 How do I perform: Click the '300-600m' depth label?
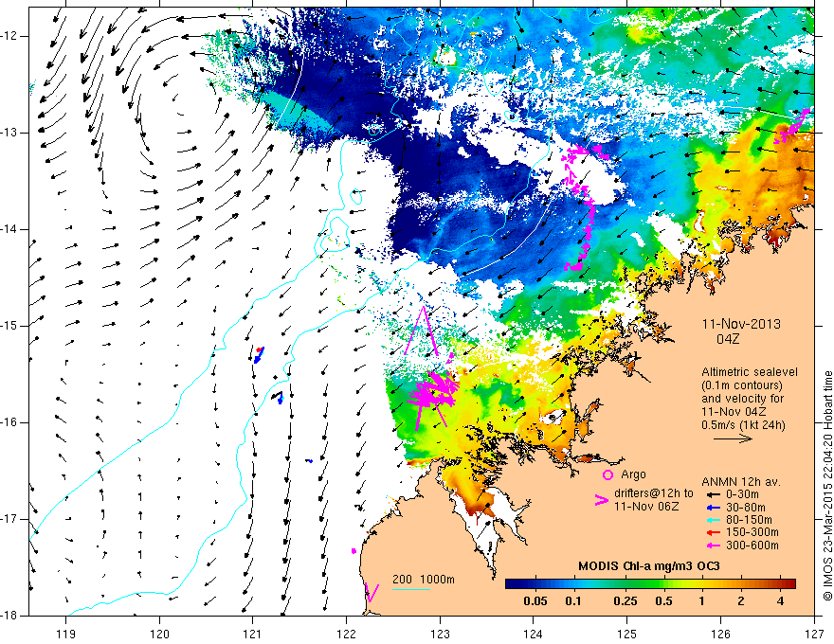[x=752, y=546]
